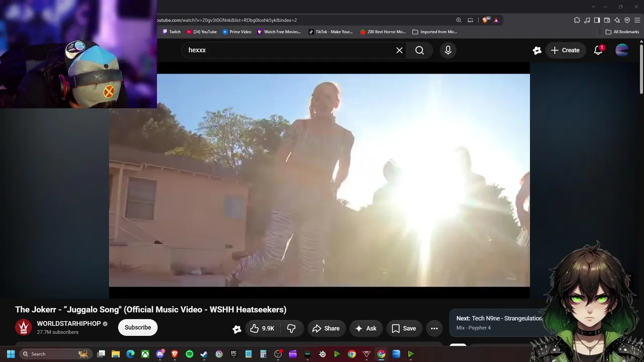This screenshot has width=644, height=362.
Task: Open Epic Games Launcher on taskbar
Action: tap(233, 354)
